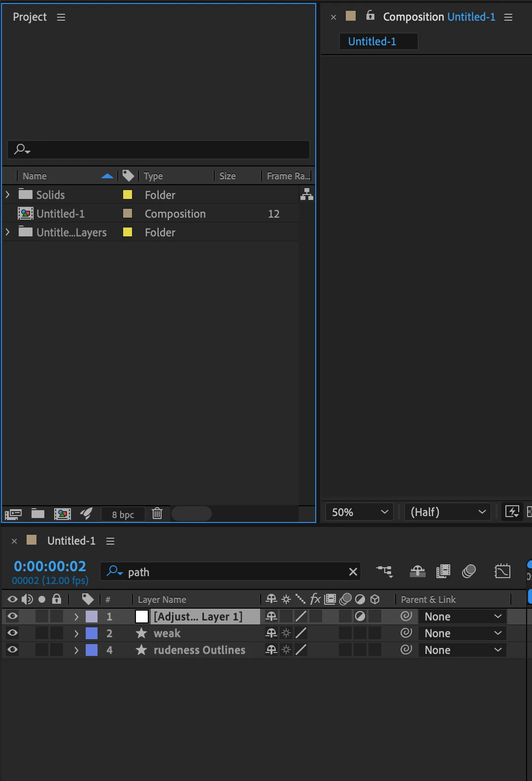Open Parent dropdown for rudeness Outlines
Viewport: 532px width, 781px height.
click(463, 650)
